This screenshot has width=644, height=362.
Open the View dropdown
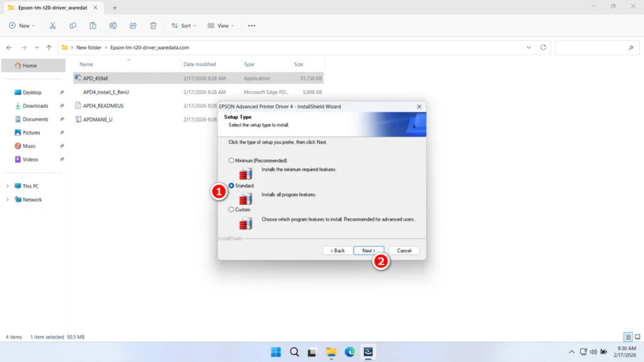click(221, 25)
